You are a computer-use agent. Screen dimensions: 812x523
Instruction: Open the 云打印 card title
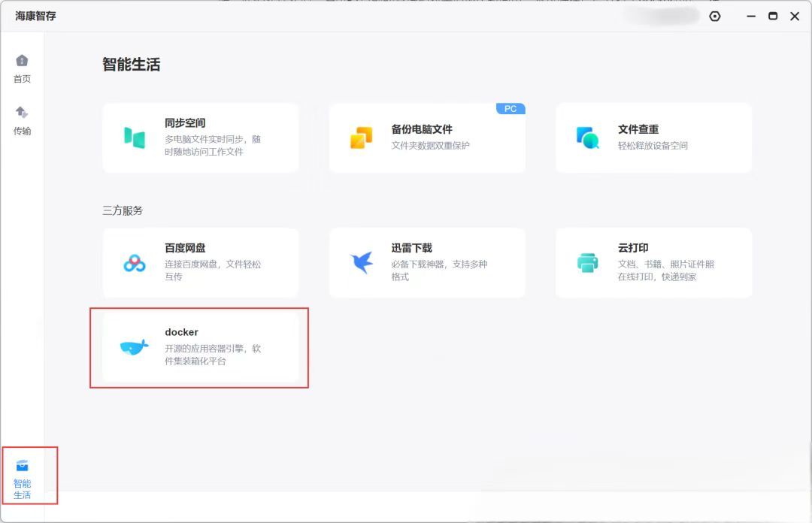[633, 248]
